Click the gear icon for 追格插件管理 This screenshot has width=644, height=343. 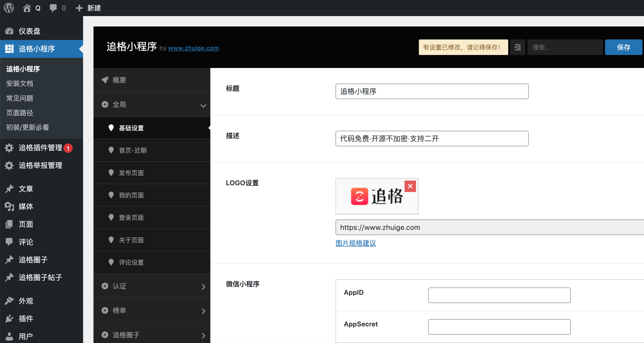tap(9, 148)
